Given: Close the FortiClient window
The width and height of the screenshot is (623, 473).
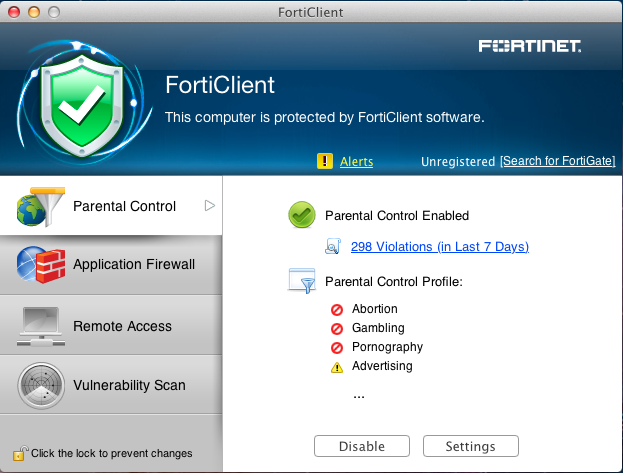Looking at the screenshot, I should [x=14, y=12].
